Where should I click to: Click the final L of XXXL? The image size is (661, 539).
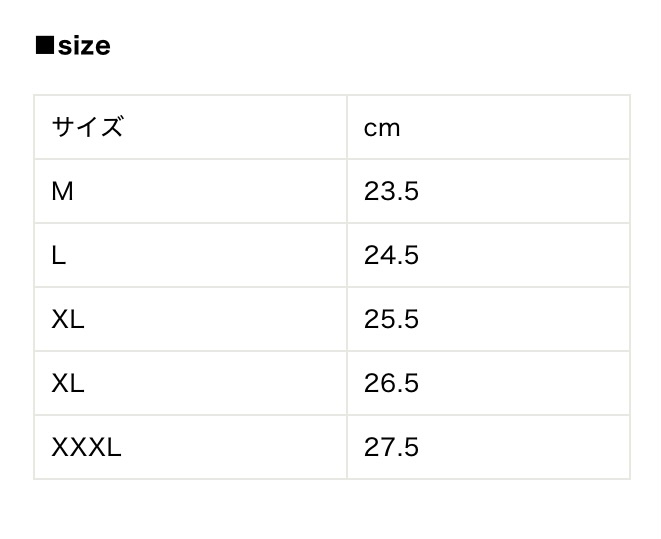point(114,447)
